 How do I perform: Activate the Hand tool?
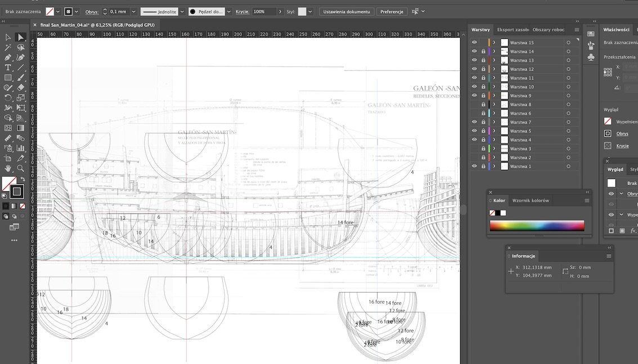(8, 168)
